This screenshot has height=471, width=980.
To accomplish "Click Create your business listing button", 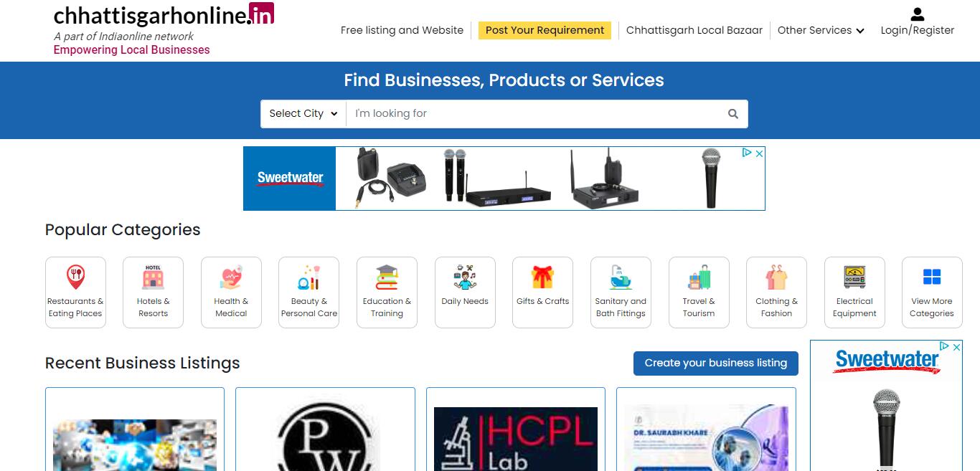I will pos(716,363).
